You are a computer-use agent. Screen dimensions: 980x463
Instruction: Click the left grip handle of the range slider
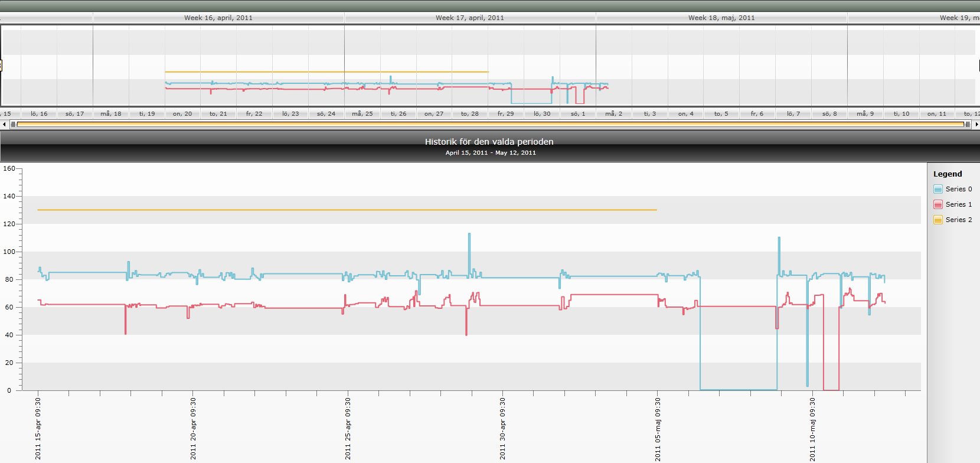click(x=13, y=124)
